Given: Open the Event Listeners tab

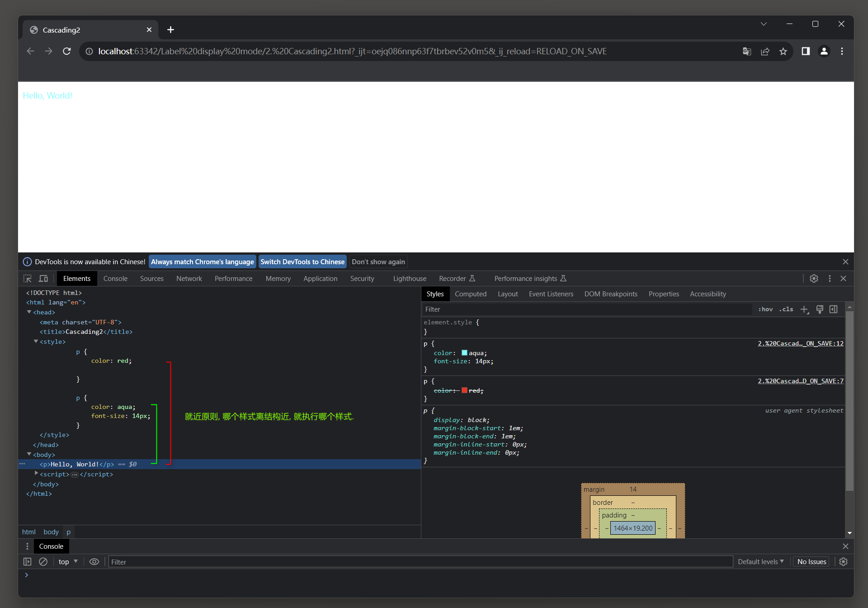Looking at the screenshot, I should click(x=551, y=294).
